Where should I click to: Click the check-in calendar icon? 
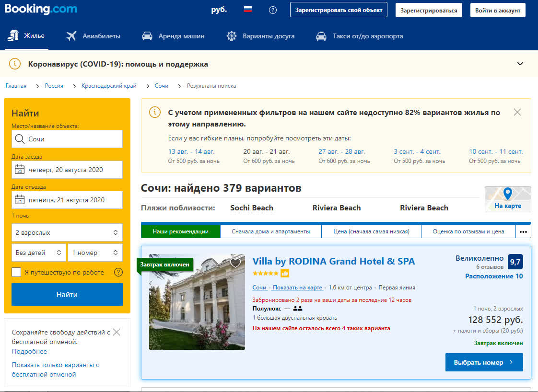[x=20, y=170]
